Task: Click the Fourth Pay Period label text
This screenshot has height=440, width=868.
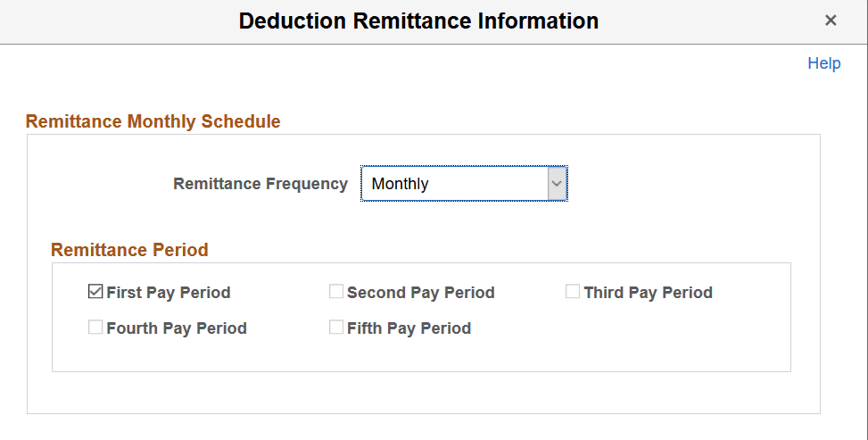Action: point(176,328)
